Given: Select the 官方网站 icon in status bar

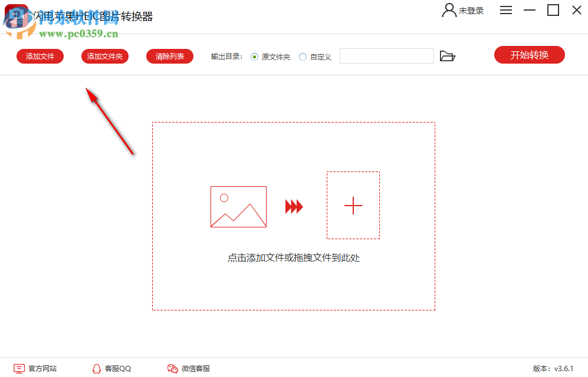Looking at the screenshot, I should 19,368.
